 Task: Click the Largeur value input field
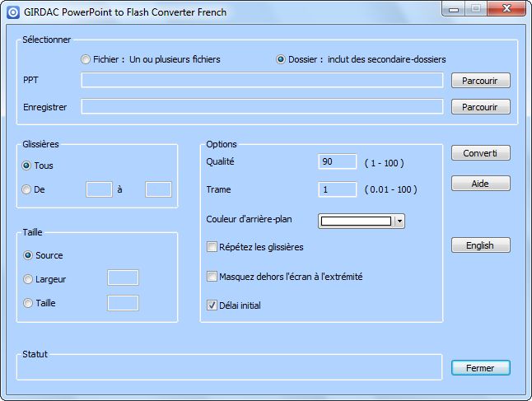pos(123,277)
